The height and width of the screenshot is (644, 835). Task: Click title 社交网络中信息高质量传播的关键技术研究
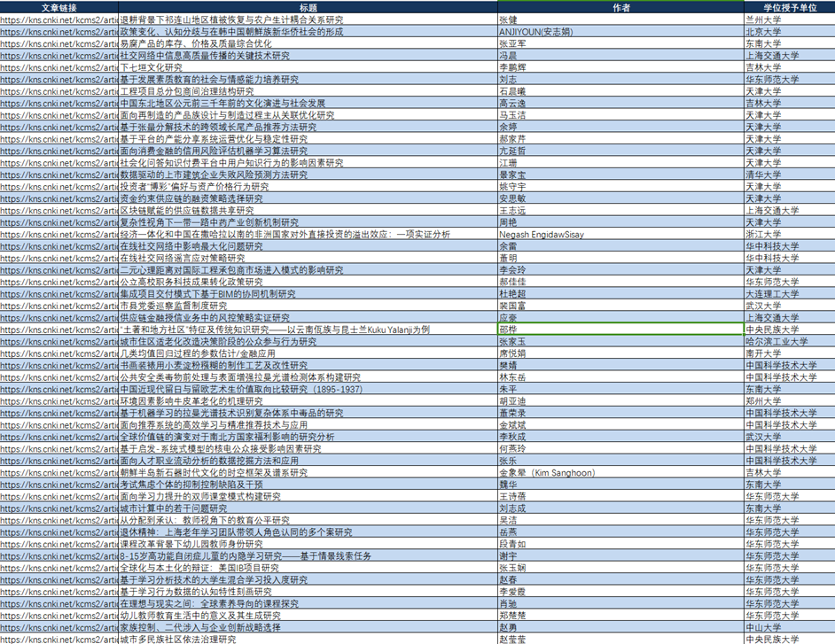click(x=205, y=55)
